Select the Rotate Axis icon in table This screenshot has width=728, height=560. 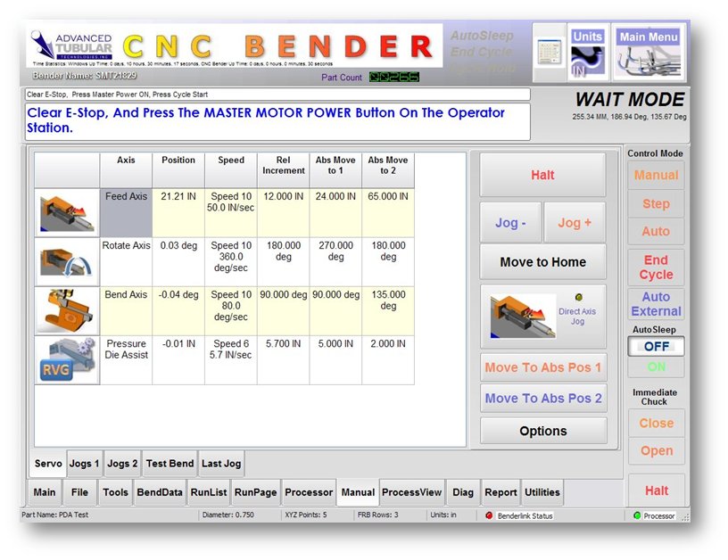(67, 261)
